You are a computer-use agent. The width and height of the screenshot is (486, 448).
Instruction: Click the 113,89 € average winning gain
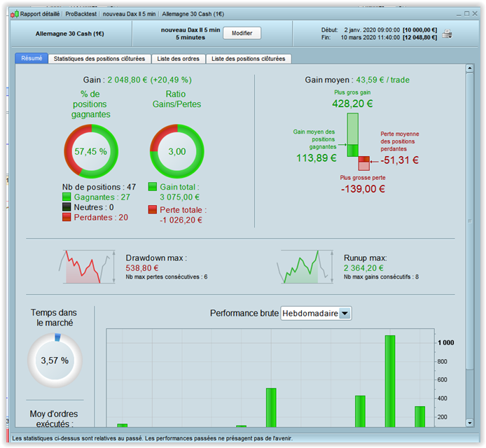click(x=317, y=158)
